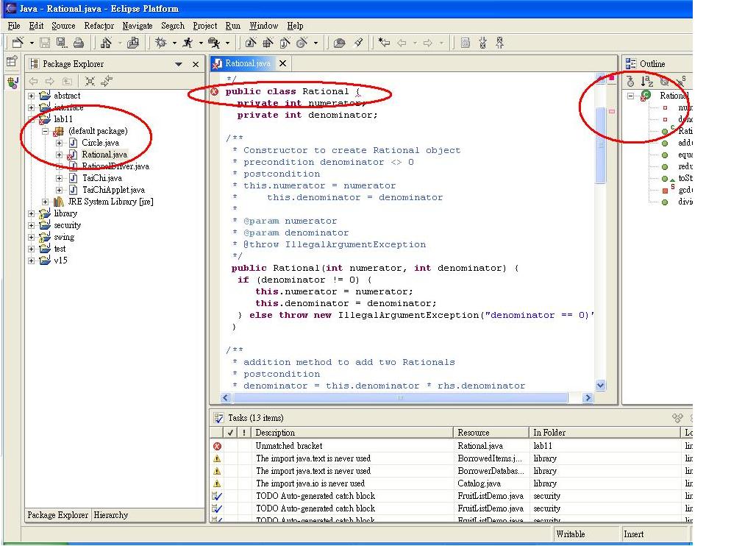Click Collapse All in Package Explorer
The height and width of the screenshot is (546, 756).
point(90,81)
